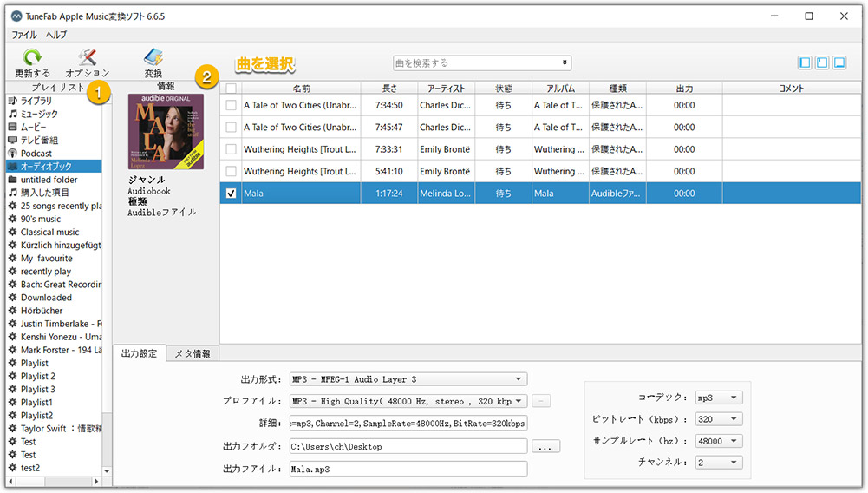Sort by the 長さ column header
The height and width of the screenshot is (493, 868).
coord(389,89)
